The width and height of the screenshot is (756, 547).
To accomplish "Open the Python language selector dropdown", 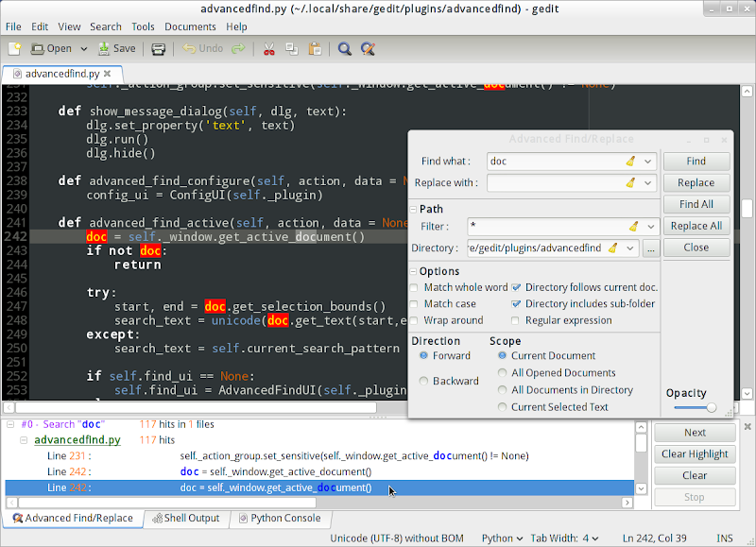I will (x=501, y=538).
